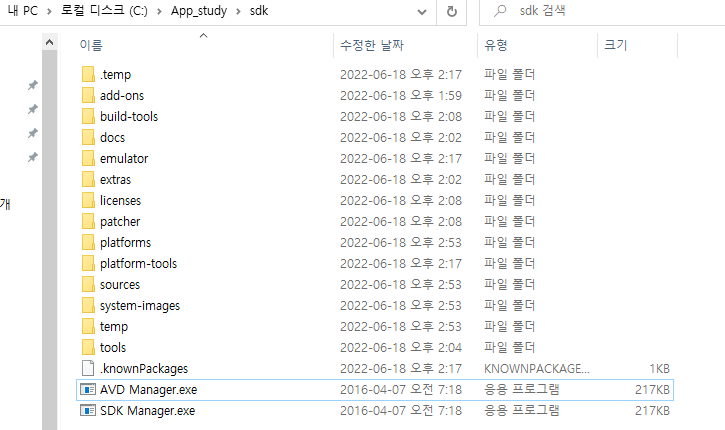
Task: Click the .knownPackages file icon
Action: [88, 369]
